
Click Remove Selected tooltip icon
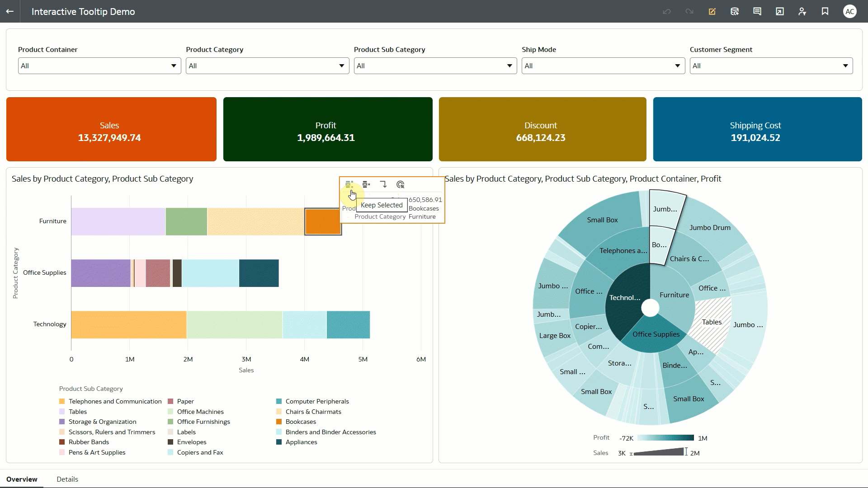[366, 184]
